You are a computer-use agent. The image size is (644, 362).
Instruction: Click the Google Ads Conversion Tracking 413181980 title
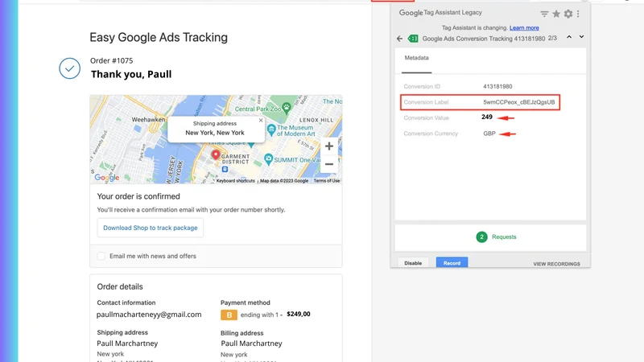click(484, 39)
